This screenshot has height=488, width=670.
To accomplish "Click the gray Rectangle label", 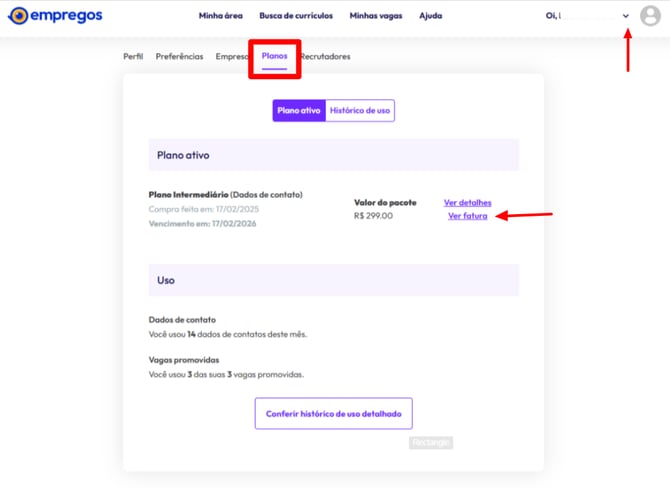I will 431,442.
